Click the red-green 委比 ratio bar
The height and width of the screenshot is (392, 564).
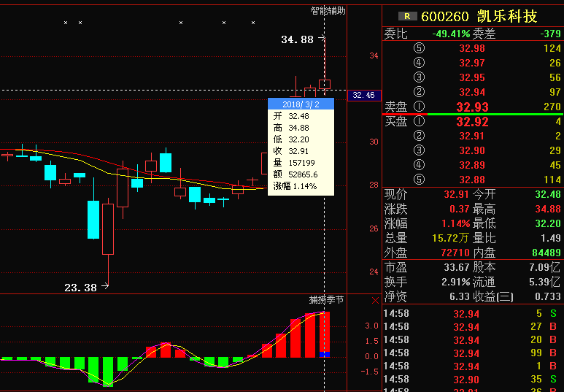pos(473,114)
